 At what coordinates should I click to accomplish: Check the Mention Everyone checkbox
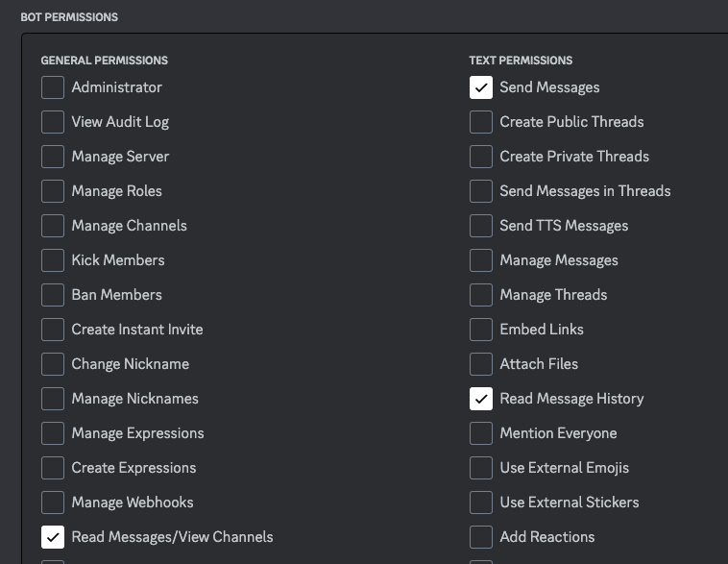pos(481,433)
